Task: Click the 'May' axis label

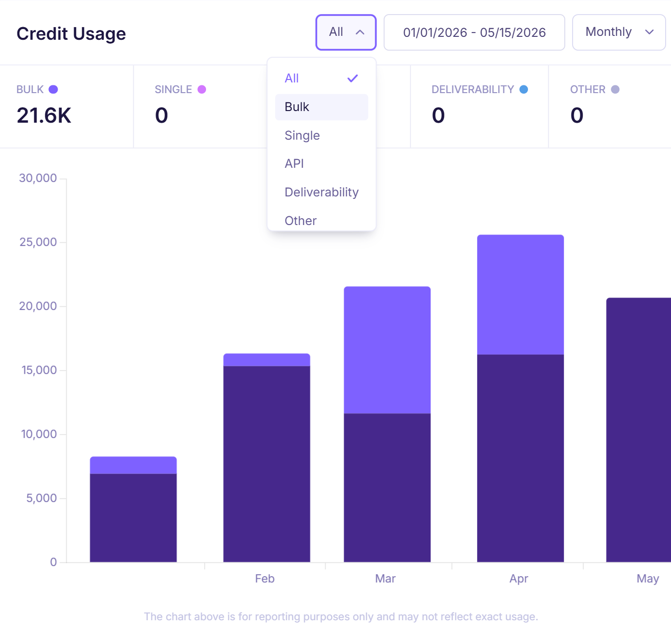Action: click(x=648, y=579)
